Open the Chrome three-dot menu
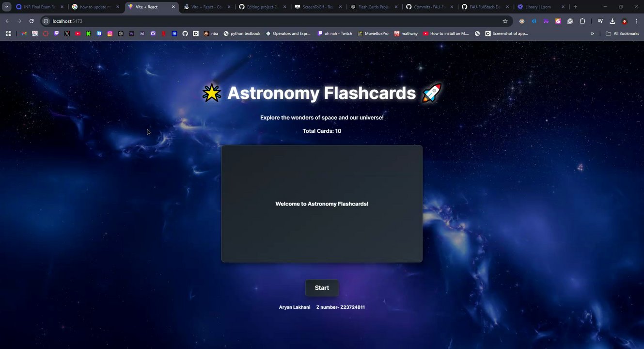The height and width of the screenshot is (349, 644). click(x=636, y=21)
